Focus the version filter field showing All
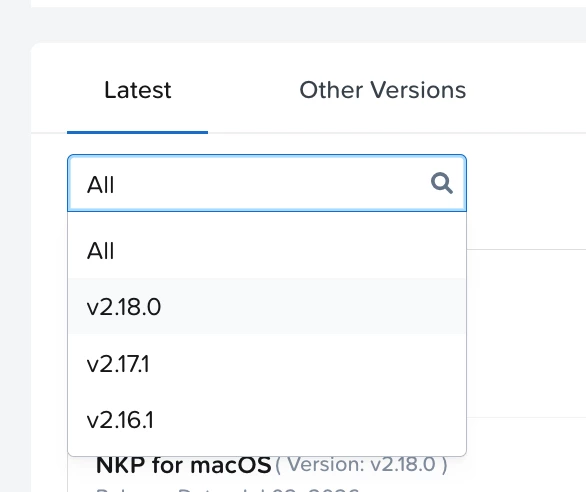 [267, 183]
